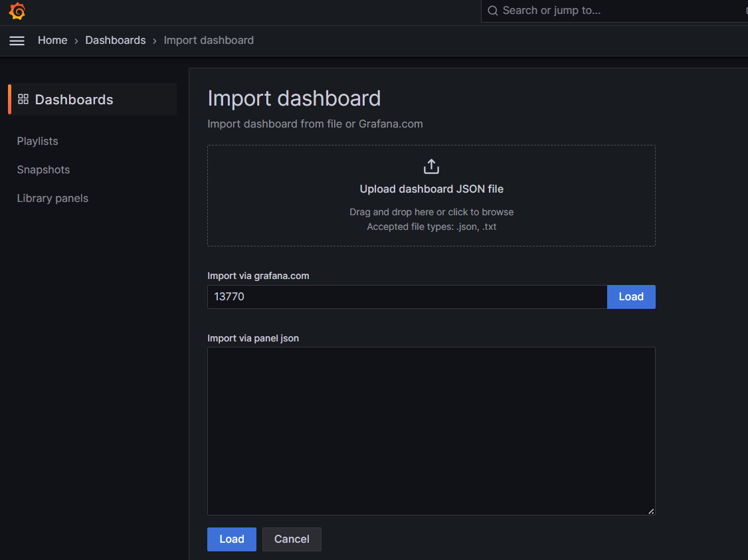Click the textarea resize handle corner
The image size is (748, 560).
point(651,512)
